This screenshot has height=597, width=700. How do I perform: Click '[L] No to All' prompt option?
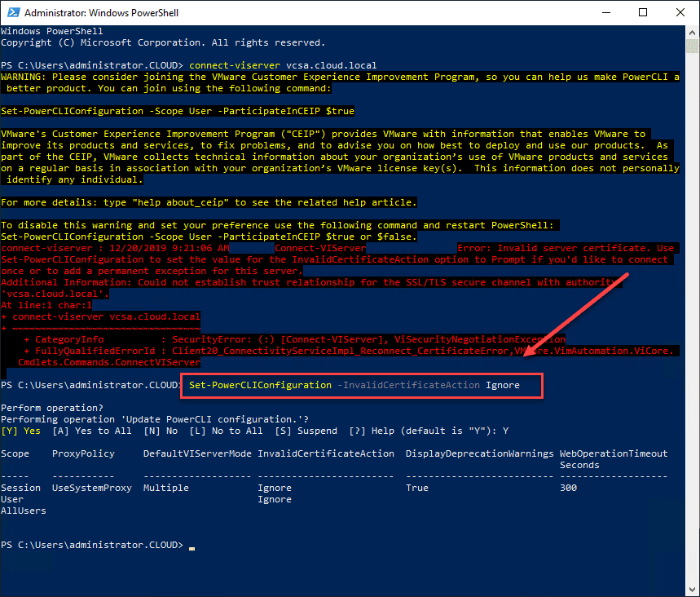tap(226, 431)
